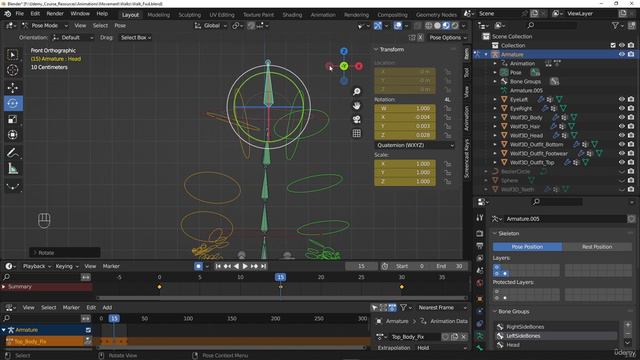Open the Keying popover
This screenshot has height=360, width=640.
coord(67,266)
